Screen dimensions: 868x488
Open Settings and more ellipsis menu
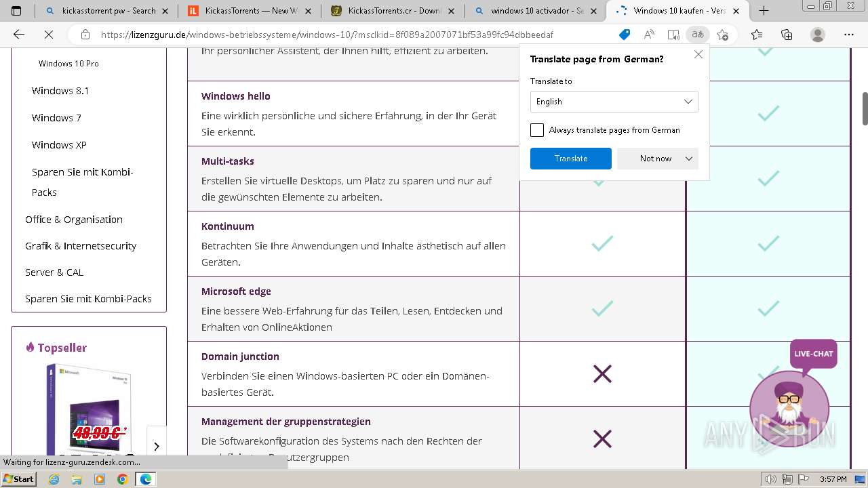[x=849, y=35]
